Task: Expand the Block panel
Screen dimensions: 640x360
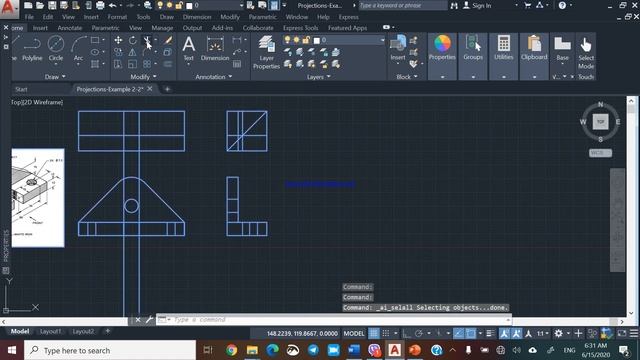Action: tap(407, 77)
